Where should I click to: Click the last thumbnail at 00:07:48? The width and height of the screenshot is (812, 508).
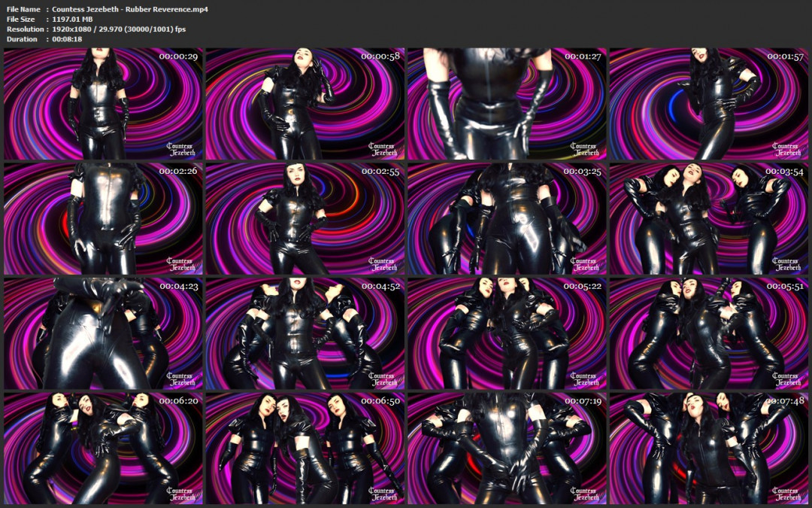[x=708, y=448]
